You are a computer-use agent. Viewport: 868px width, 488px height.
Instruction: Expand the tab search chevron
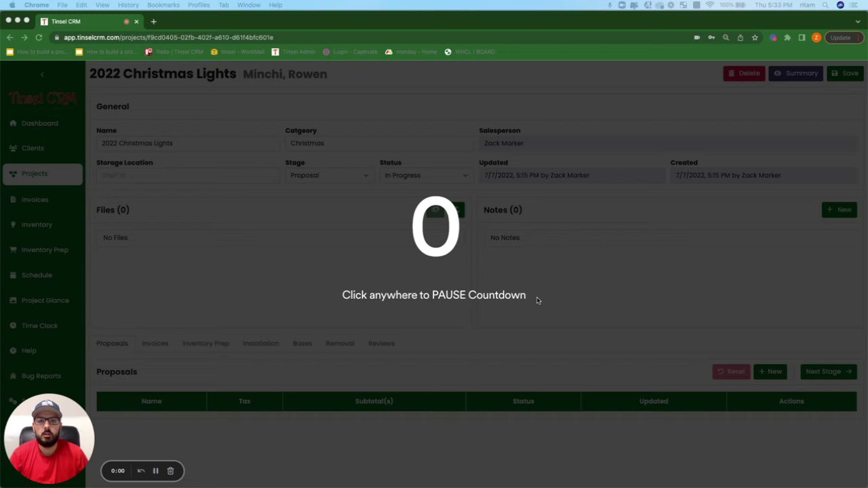(x=857, y=22)
